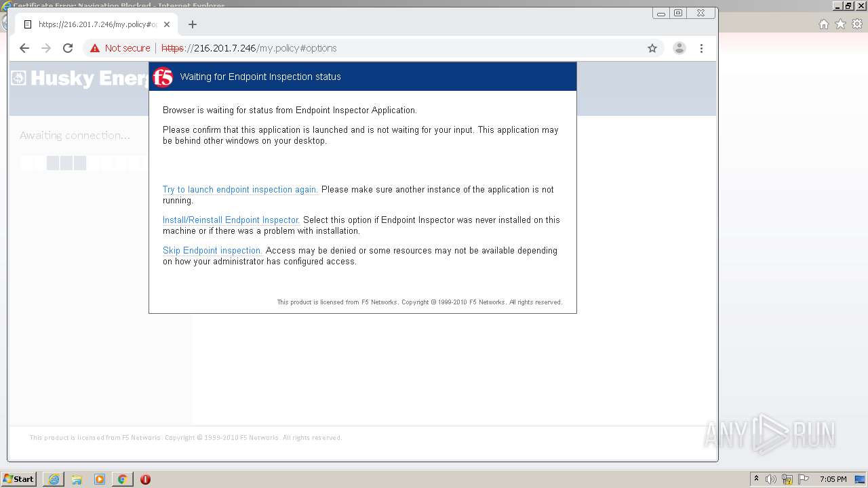Bookmark this page with the star icon
This screenshot has height=488, width=868.
click(x=652, y=48)
